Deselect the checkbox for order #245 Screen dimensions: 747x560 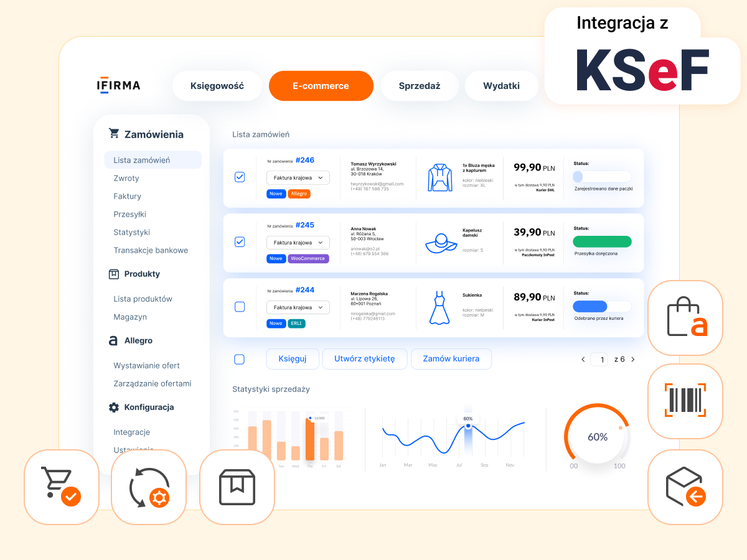click(240, 242)
